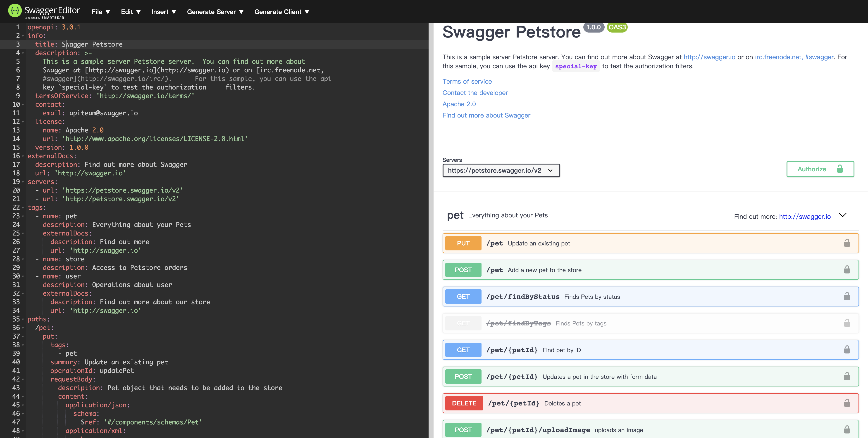Click the lock icon on GET /pet/findByStatus
The height and width of the screenshot is (438, 868).
pos(847,296)
